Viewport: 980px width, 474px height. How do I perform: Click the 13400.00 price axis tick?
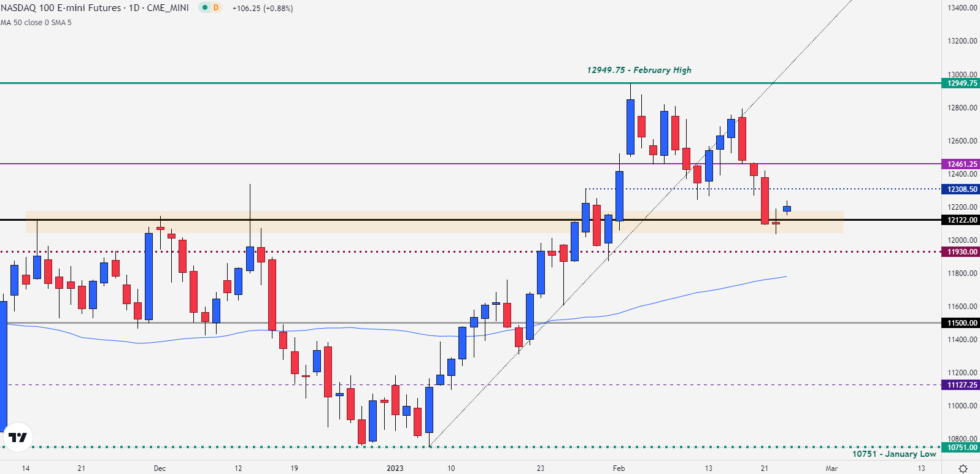click(x=962, y=8)
